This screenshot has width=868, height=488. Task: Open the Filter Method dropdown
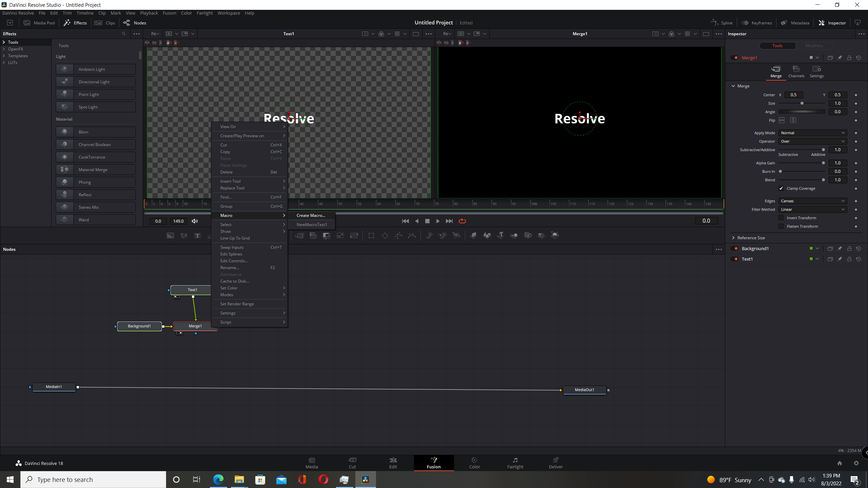(813, 209)
